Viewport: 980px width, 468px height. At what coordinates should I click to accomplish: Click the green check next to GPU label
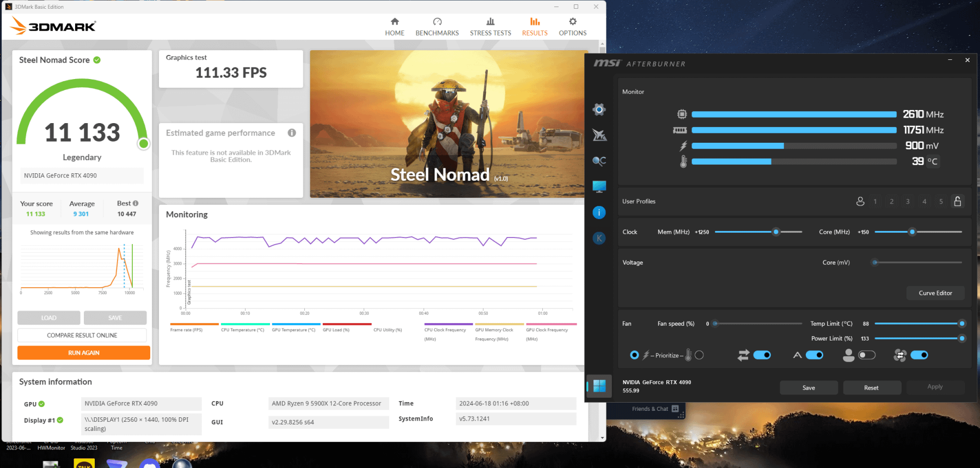coord(42,404)
